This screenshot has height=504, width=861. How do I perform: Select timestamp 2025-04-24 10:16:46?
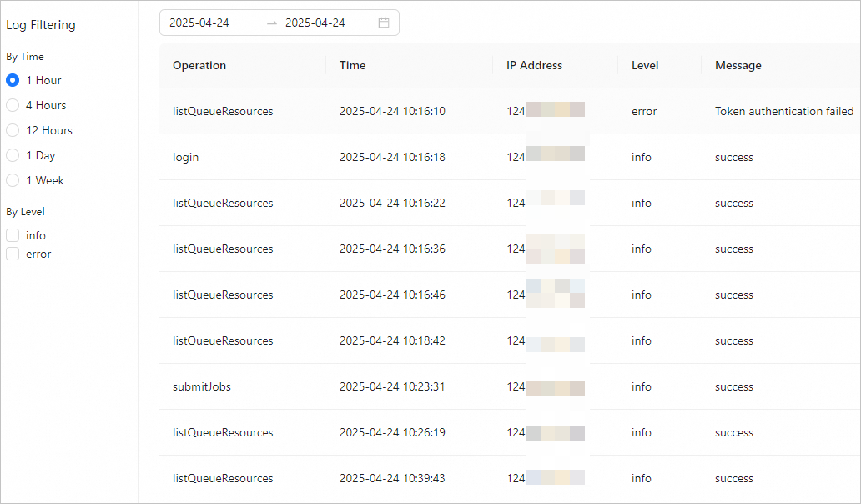(x=393, y=295)
